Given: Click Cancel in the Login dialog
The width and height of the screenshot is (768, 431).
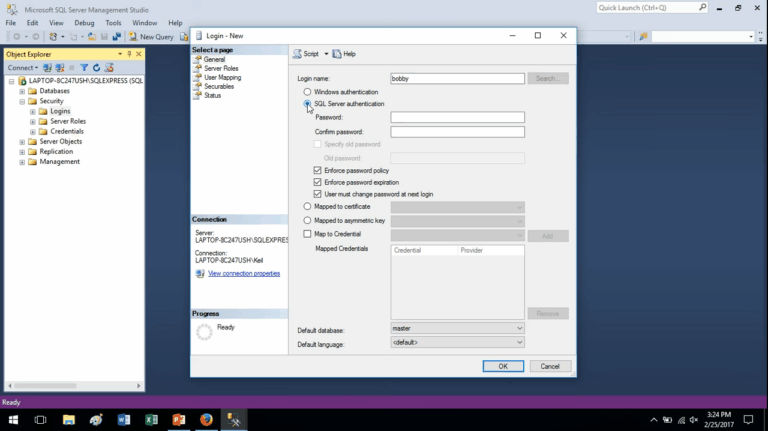Looking at the screenshot, I should 550,366.
